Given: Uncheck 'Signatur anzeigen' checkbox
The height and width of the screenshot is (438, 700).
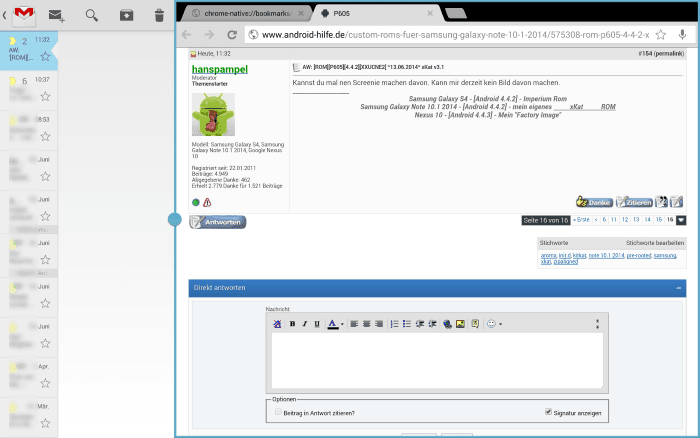Looking at the screenshot, I should [x=548, y=412].
